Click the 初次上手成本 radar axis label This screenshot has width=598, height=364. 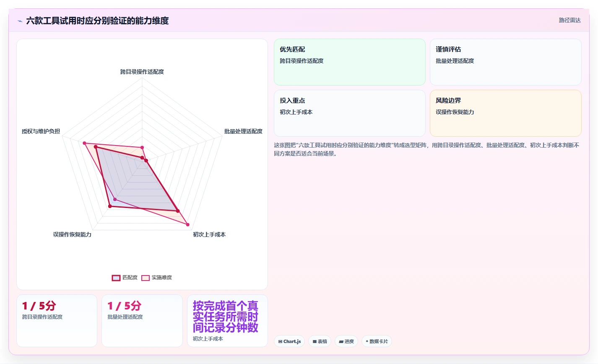[x=209, y=234]
